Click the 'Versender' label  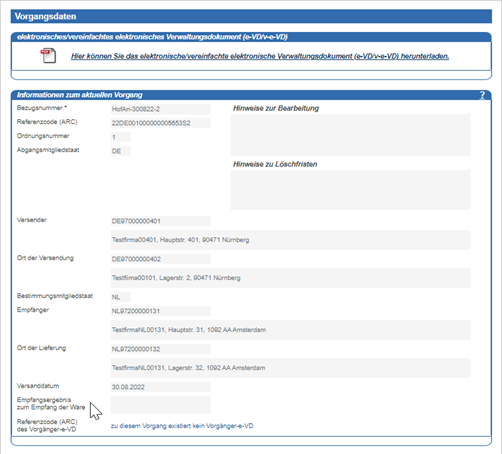[32, 220]
